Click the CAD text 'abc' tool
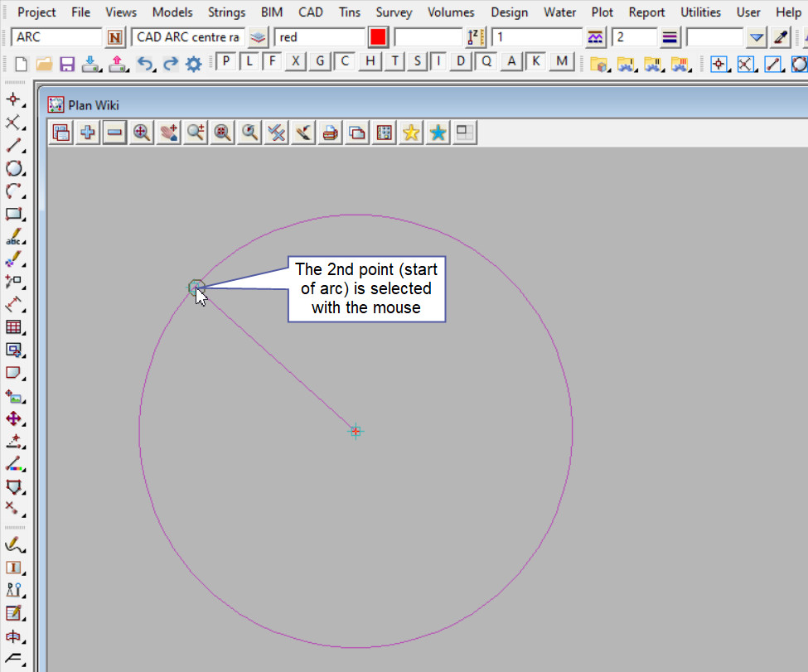Image resolution: width=808 pixels, height=672 pixels. [x=13, y=237]
